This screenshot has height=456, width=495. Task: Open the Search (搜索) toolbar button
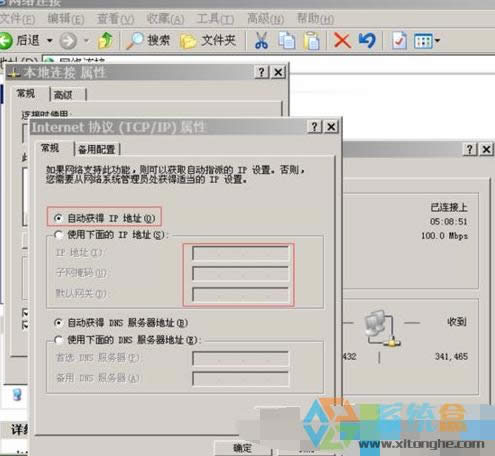148,41
